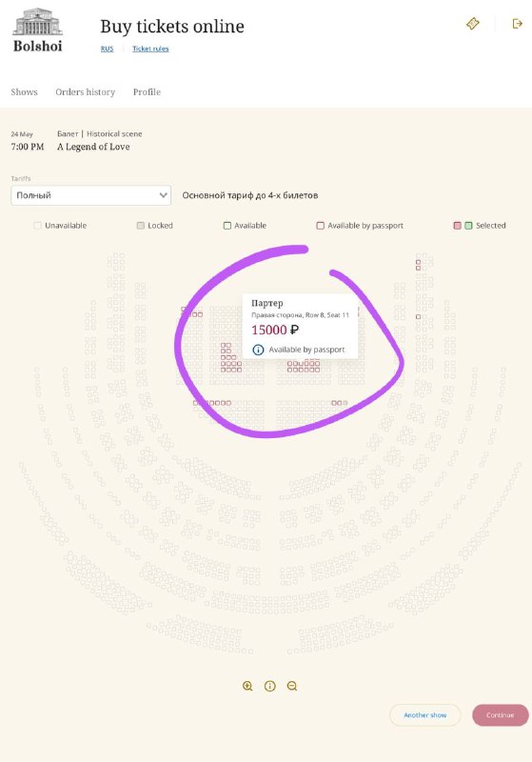Screen dimensions: 532x762
Task: Click the Available legend box
Action: (227, 226)
